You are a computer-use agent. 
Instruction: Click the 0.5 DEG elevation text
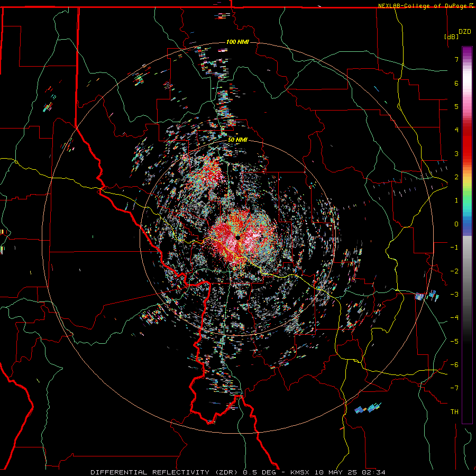pos(259,472)
